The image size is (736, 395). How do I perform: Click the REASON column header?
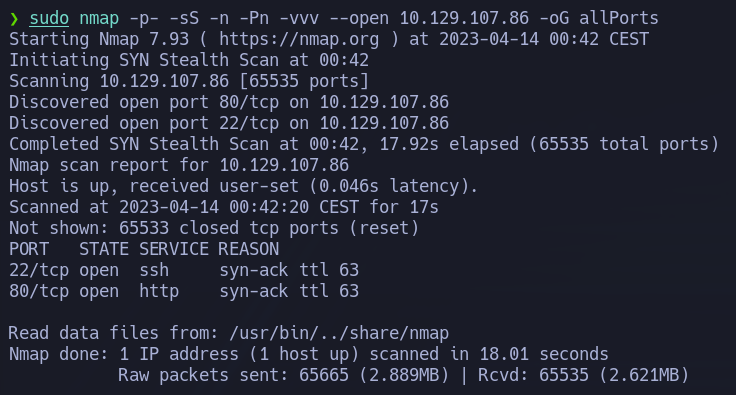tap(249, 249)
